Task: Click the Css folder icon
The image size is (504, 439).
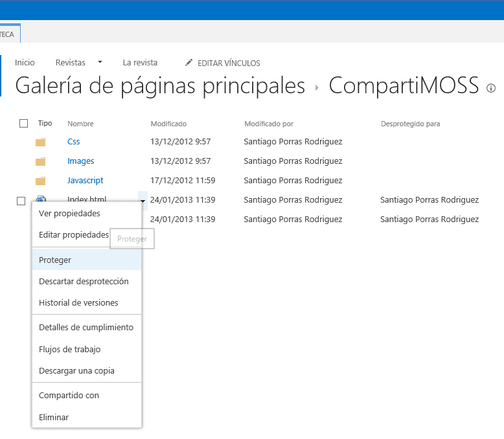Action: 41,142
